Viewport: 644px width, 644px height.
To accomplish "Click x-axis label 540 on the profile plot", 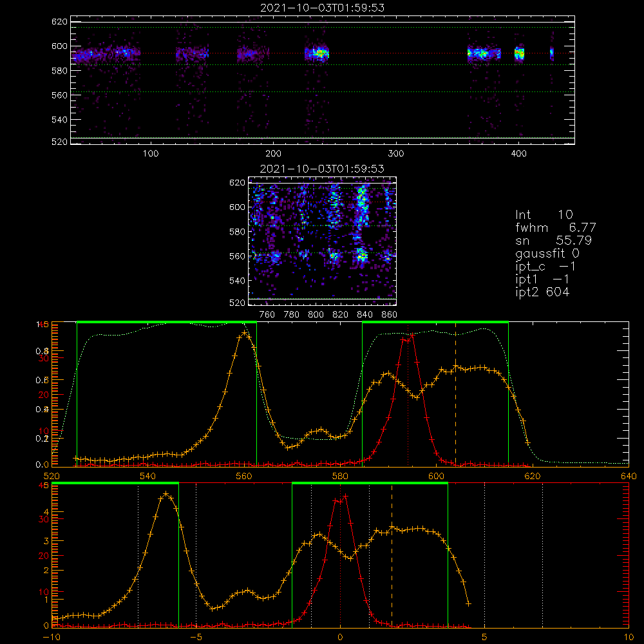I will [x=148, y=476].
